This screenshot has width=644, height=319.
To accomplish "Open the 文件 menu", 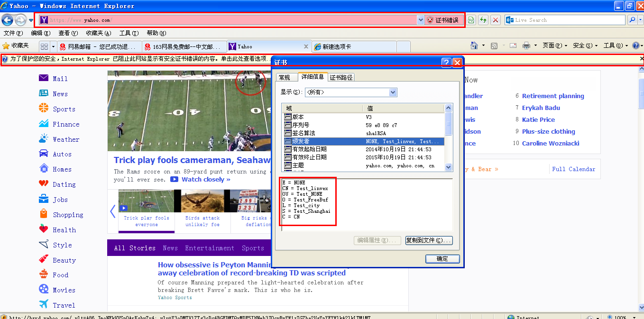I will (x=13, y=33).
